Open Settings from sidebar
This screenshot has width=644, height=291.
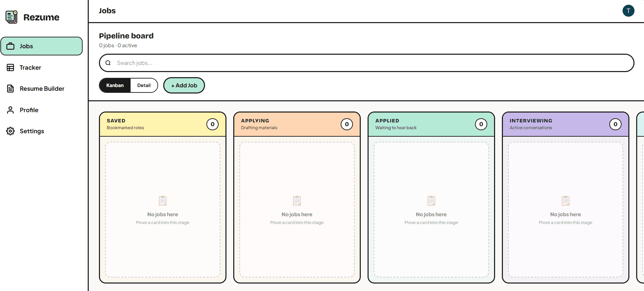[x=41, y=131]
